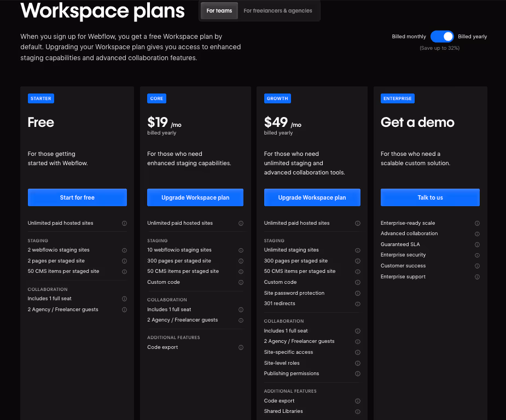This screenshot has height=420, width=506.
Task: Open info icon for Starter Includes 1 full seat
Action: [124, 299]
